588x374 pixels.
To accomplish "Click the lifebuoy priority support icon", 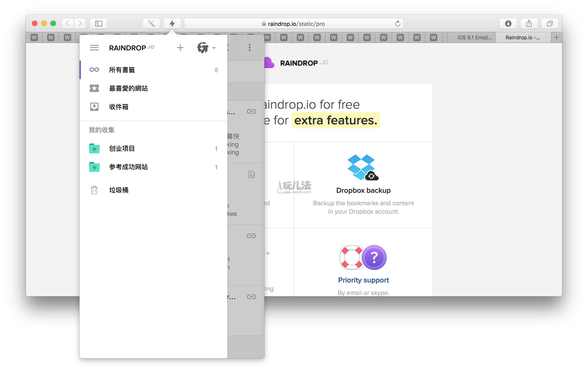I will [352, 258].
